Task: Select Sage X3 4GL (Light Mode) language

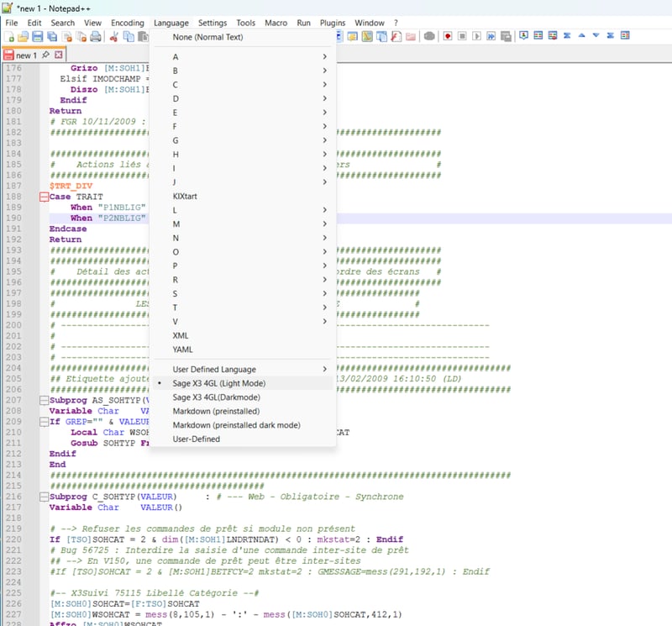Action: [218, 383]
